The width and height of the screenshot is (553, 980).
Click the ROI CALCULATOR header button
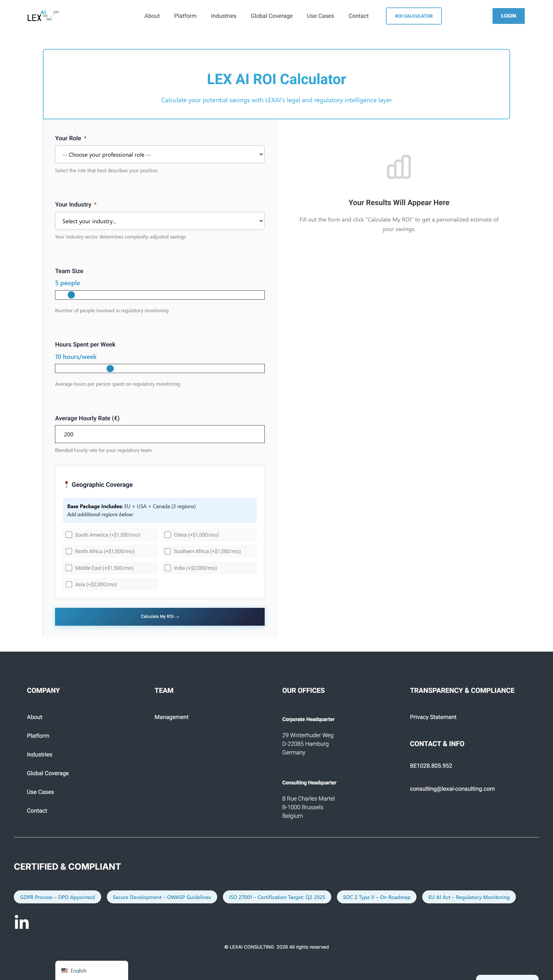[413, 16]
